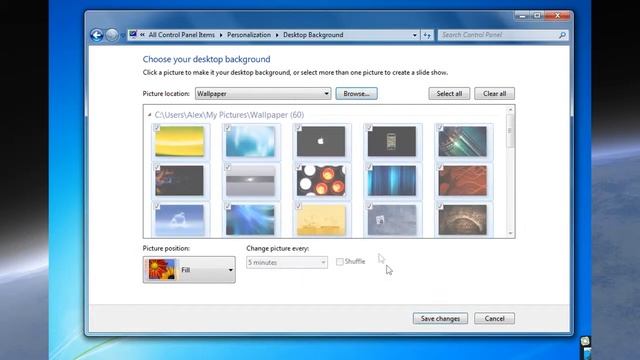Select the grey horizon glow wallpaper thumbnail
Image resolution: width=640 pixels, height=360 pixels.
(250, 180)
